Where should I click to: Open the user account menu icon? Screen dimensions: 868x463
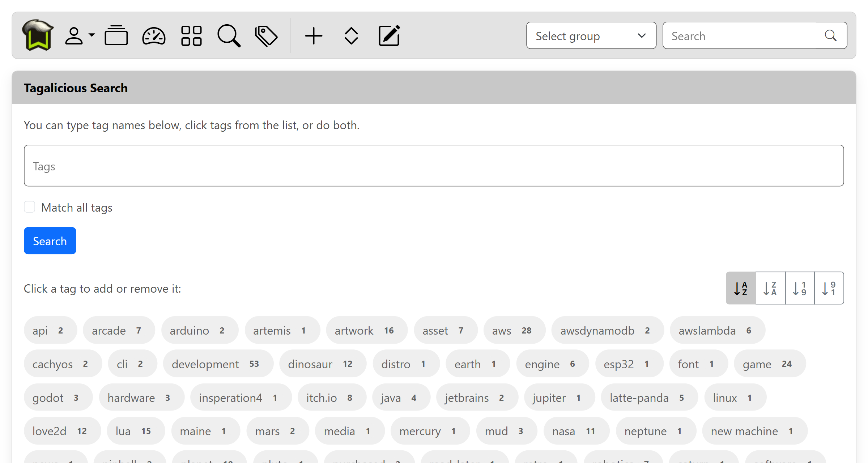80,35
